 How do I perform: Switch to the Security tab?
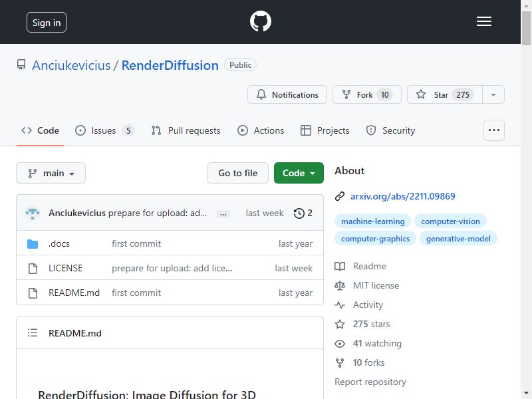390,130
